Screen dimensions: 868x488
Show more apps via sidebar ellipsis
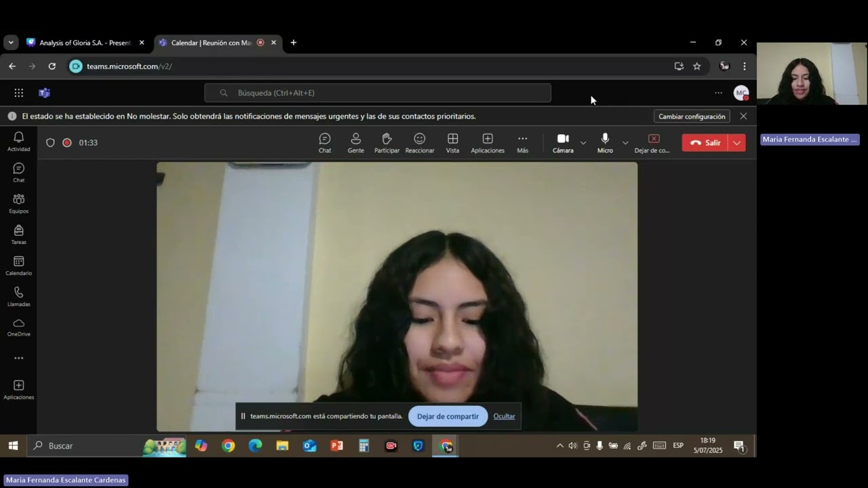coord(18,358)
